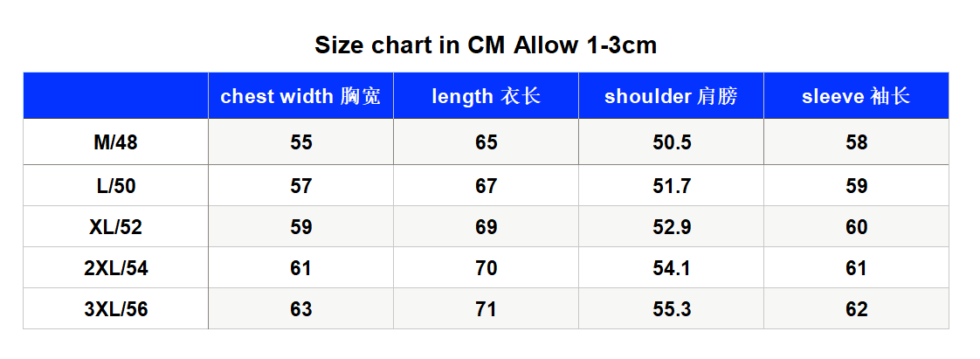Click the L/50 size row label
This screenshot has height=359, width=980.
pos(115,186)
